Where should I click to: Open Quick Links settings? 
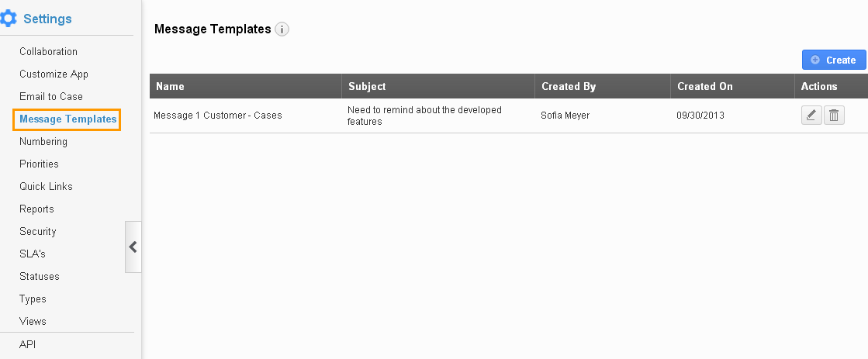click(46, 186)
